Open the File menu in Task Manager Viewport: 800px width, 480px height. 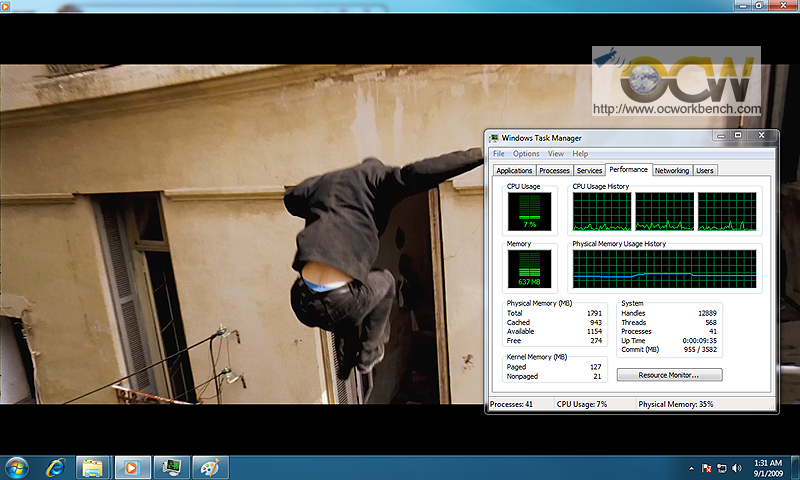coord(498,154)
